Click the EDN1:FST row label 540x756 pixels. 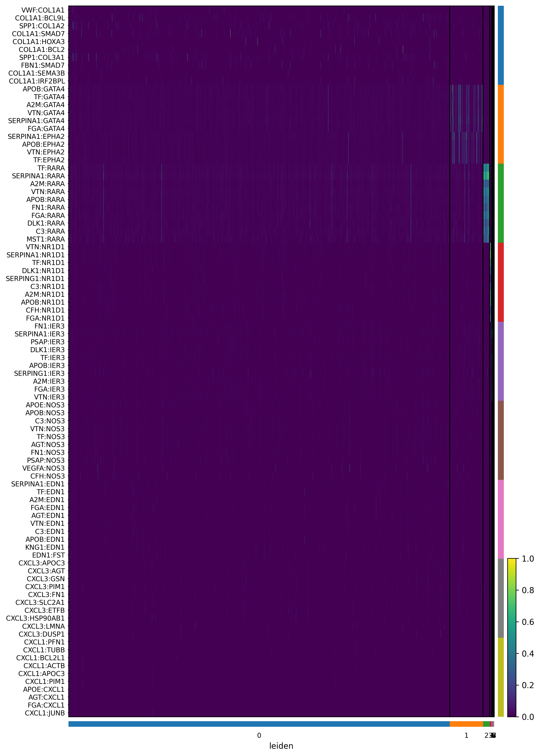coord(48,555)
